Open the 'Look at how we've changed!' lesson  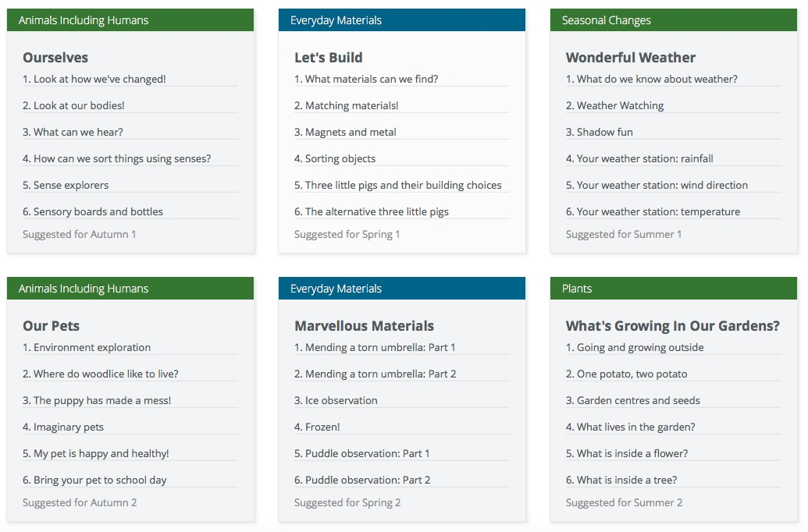click(94, 80)
